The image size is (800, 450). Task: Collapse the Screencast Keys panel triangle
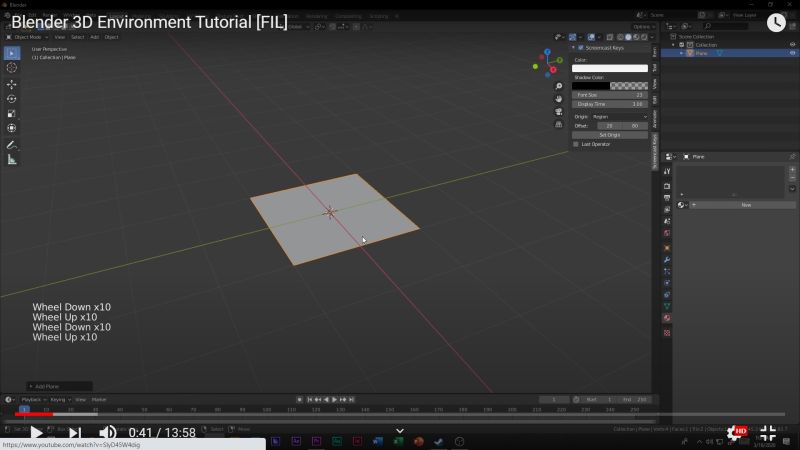pyautogui.click(x=573, y=47)
